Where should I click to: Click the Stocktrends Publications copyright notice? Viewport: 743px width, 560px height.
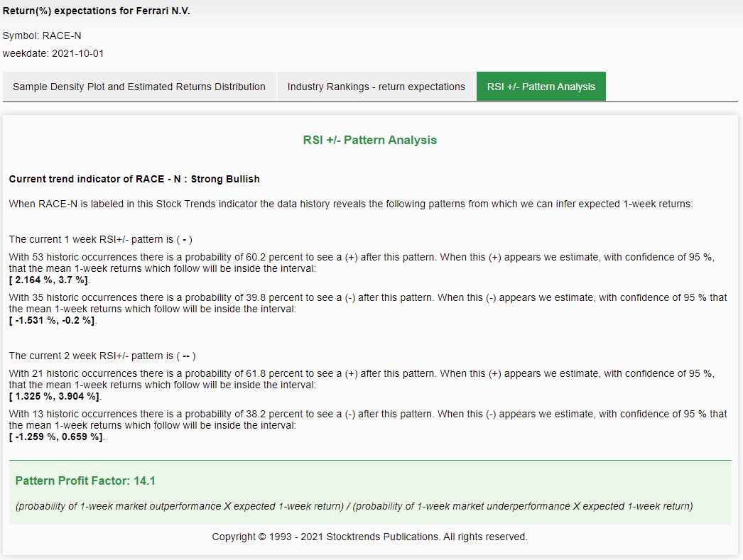(369, 537)
